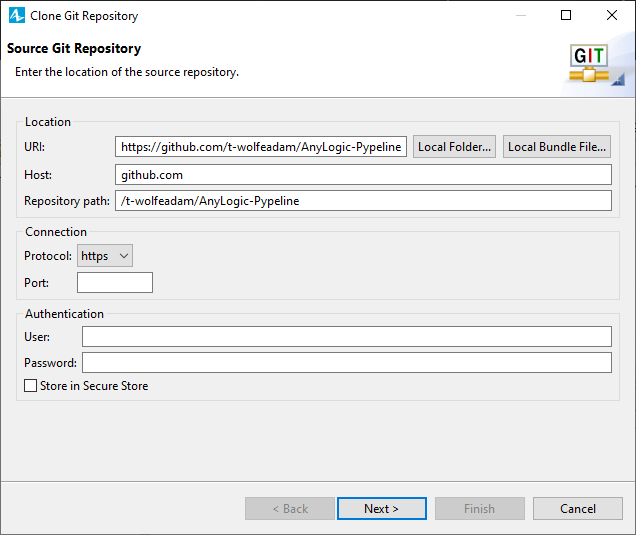
Task: Enable Store in Secure Store checkbox
Action: click(x=30, y=385)
